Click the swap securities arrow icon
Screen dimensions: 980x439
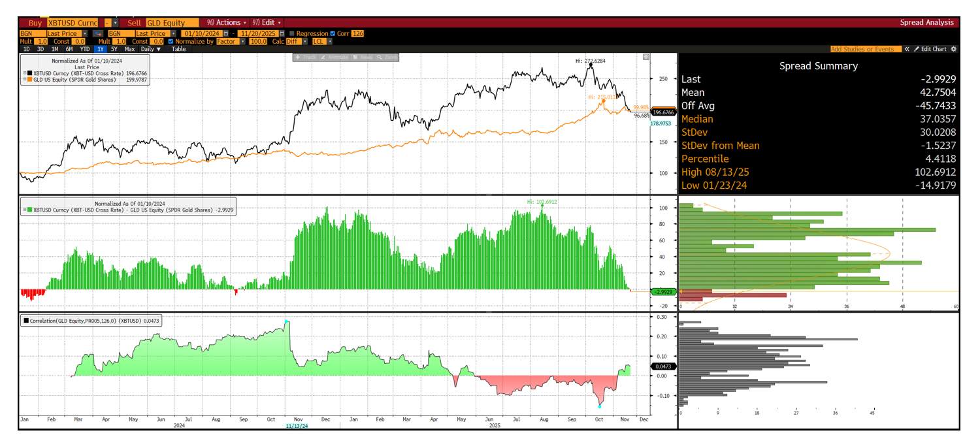point(98,33)
